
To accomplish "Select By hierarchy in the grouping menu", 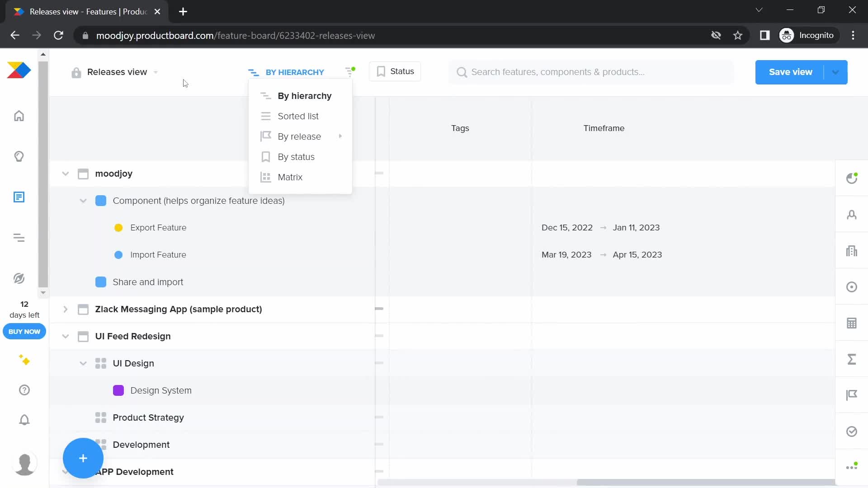I will [300, 96].
